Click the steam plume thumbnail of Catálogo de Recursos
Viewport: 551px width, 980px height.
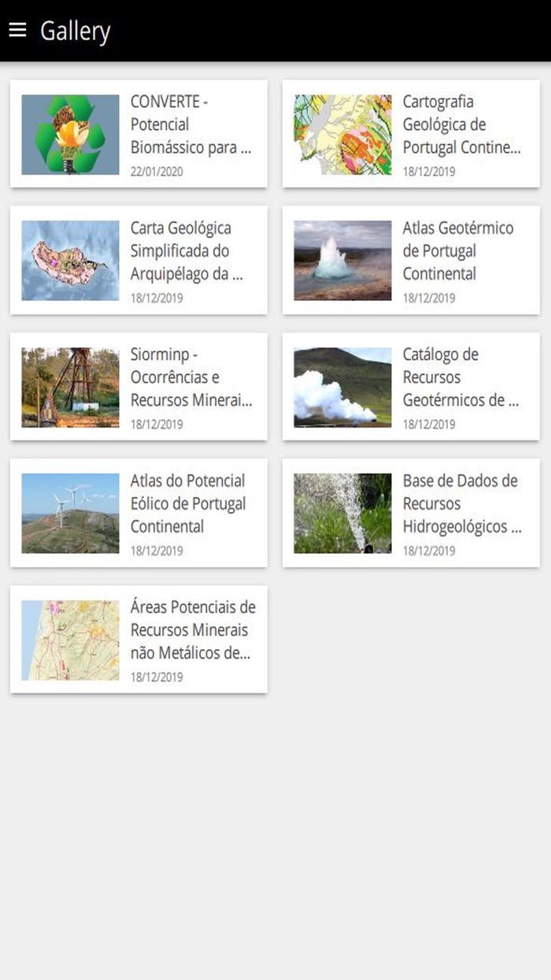point(342,386)
